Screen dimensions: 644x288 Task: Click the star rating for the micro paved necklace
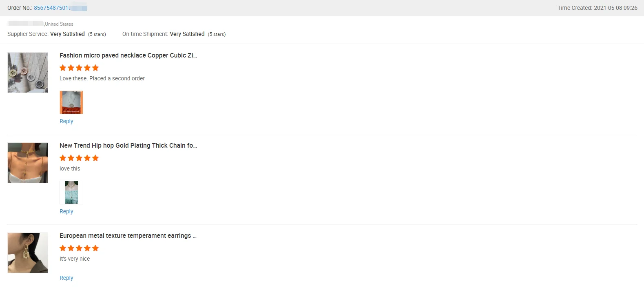[x=79, y=68]
